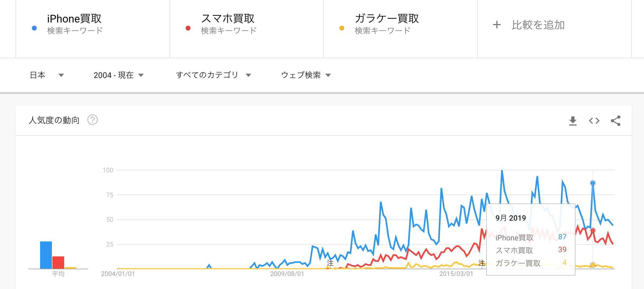Click the red dot for スマホ買取
Screen dimensions: 644x289
click(188, 28)
